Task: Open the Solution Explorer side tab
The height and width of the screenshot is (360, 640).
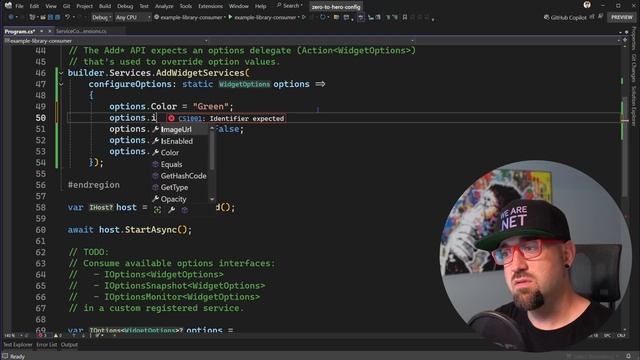Action: [634, 106]
